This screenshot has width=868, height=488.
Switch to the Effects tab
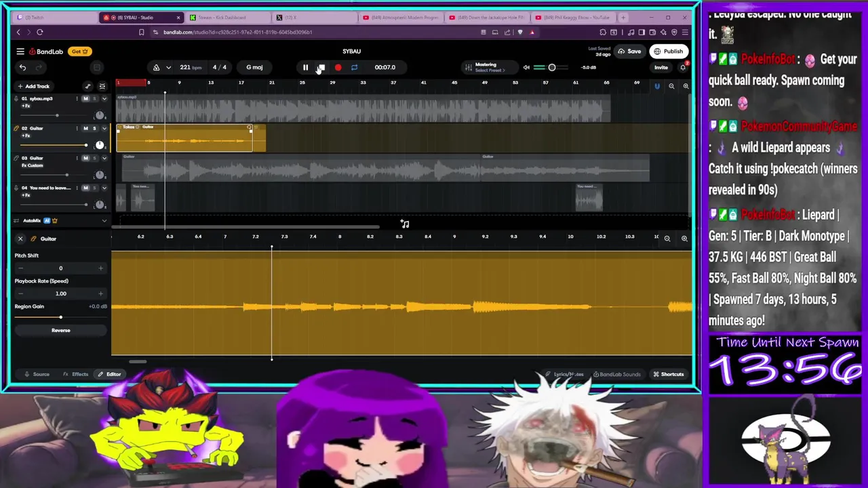click(75, 374)
